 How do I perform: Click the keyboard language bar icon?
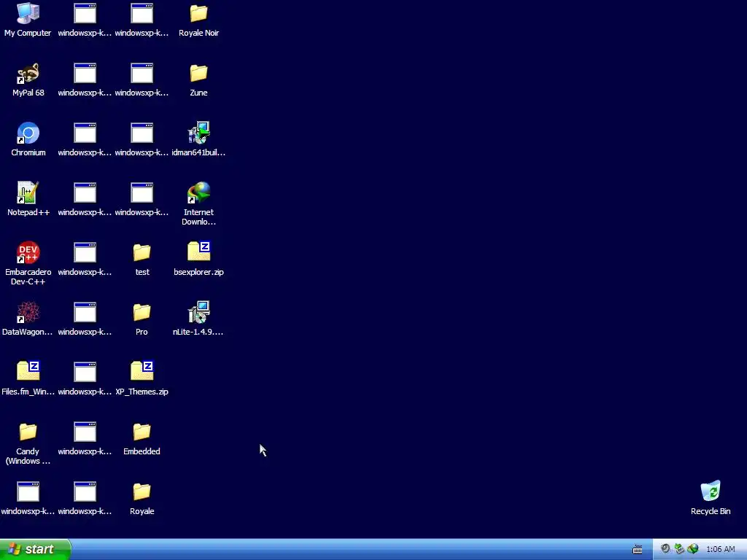click(x=638, y=550)
